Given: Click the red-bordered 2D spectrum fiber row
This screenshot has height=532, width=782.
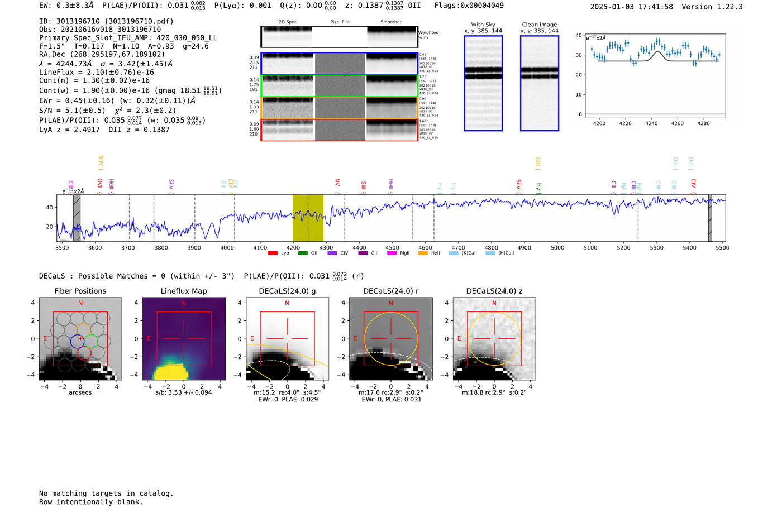Looking at the screenshot, I should 339,130.
